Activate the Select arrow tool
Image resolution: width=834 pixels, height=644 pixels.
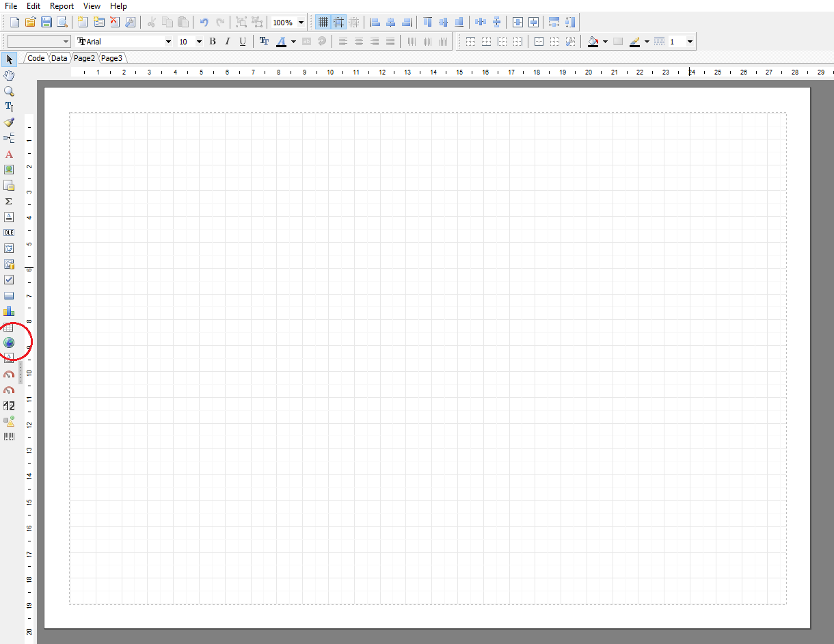tap(9, 59)
